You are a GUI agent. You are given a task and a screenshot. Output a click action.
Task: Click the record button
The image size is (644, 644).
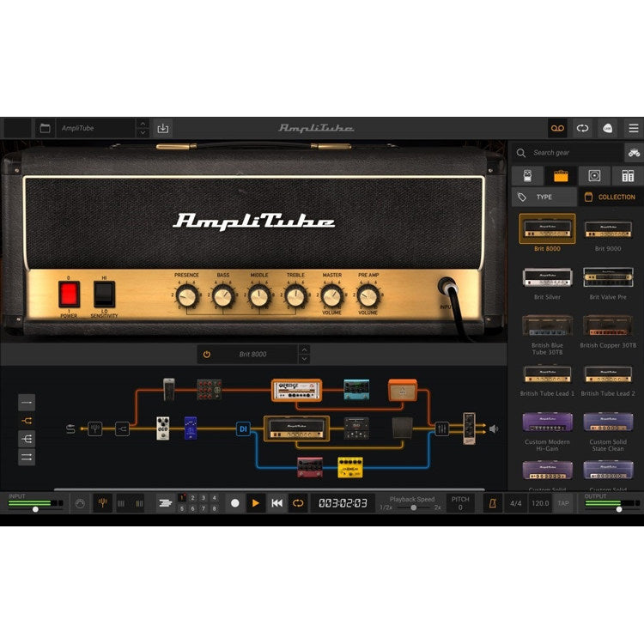pyautogui.click(x=235, y=503)
